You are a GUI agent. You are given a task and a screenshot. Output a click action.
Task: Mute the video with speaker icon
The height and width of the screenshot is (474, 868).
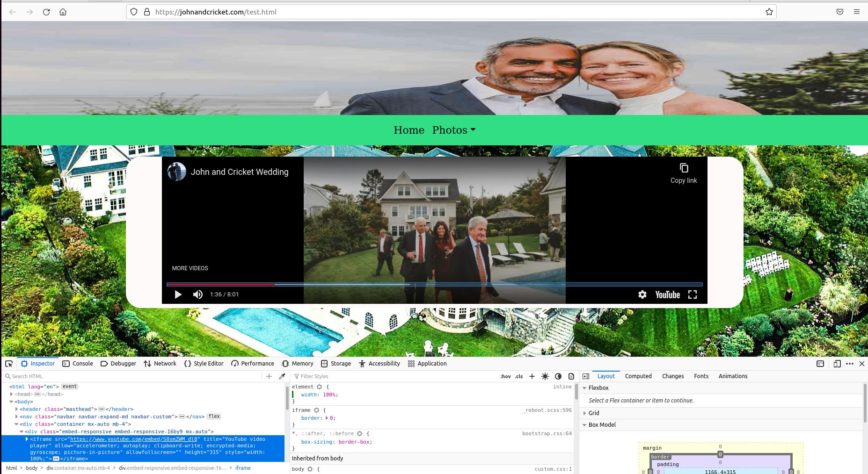[x=198, y=294]
